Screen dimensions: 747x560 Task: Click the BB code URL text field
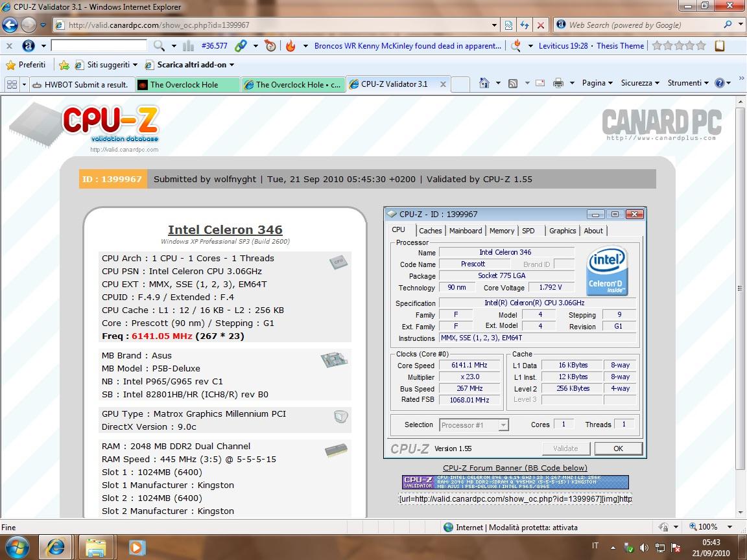(515, 498)
